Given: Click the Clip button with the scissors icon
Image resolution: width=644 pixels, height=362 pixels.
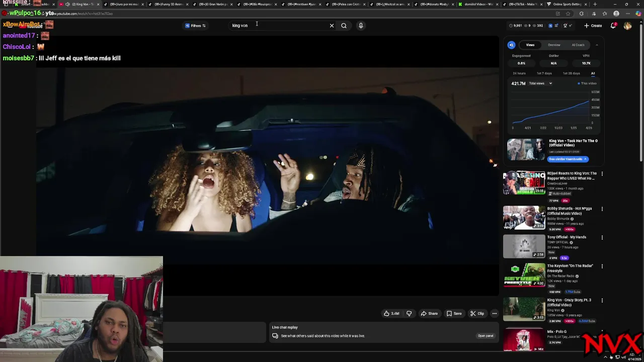Looking at the screenshot, I should coord(477,314).
